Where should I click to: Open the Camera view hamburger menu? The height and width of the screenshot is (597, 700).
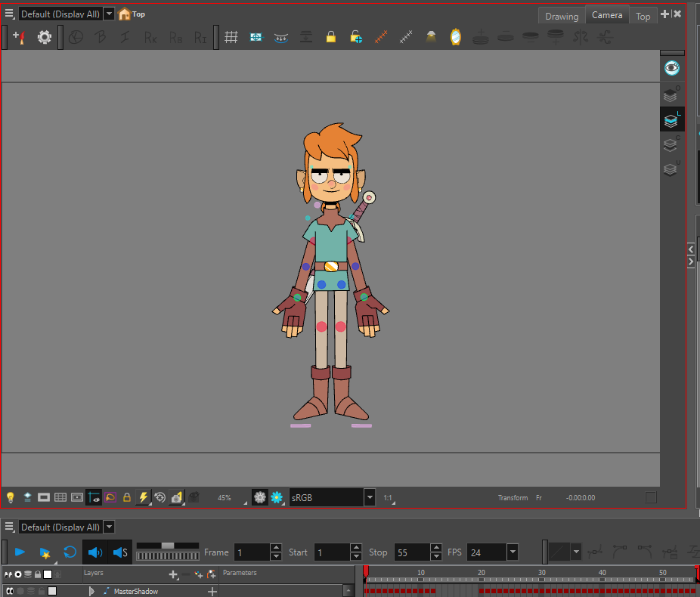pos(9,14)
